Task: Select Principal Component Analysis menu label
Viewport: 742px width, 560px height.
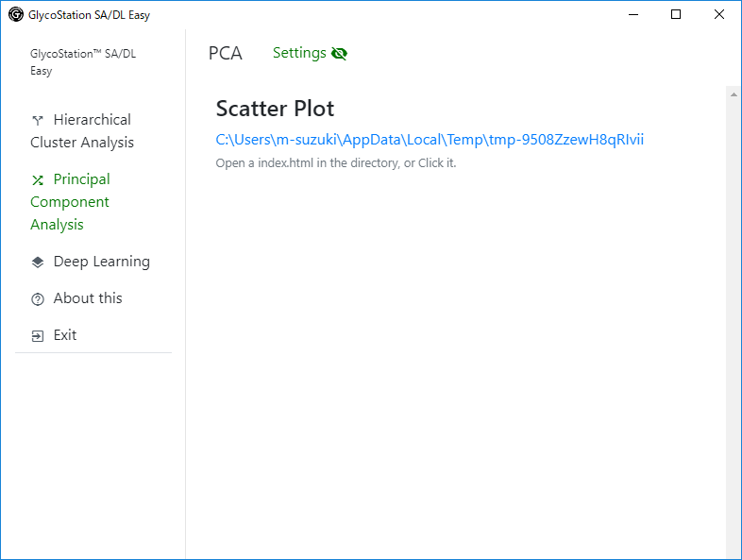Action: coord(70,202)
